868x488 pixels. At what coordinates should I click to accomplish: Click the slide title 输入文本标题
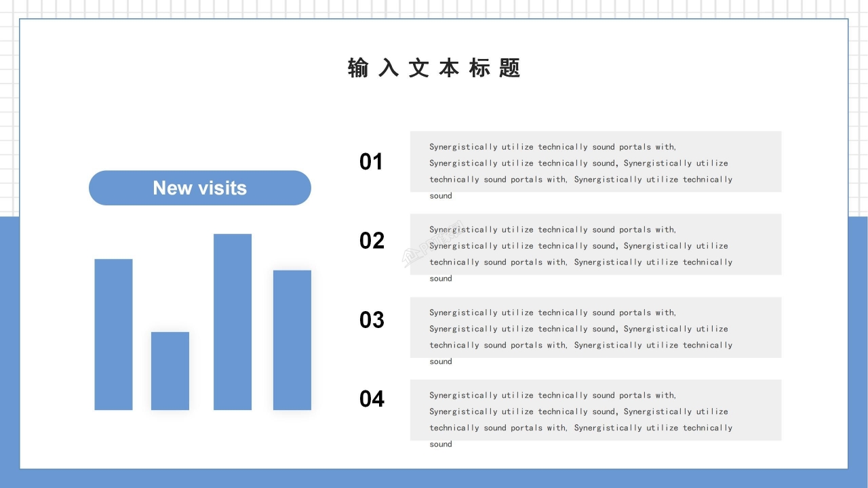pos(434,68)
